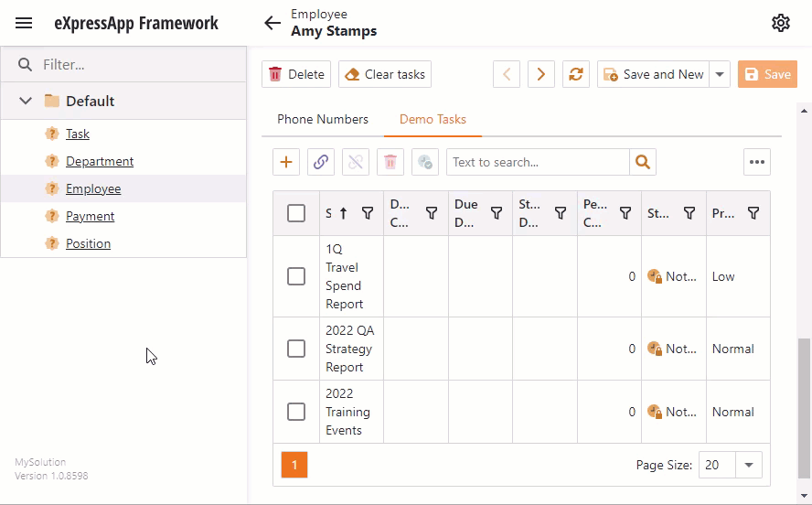
Task: Click the Text to search field
Action: pyautogui.click(x=538, y=162)
